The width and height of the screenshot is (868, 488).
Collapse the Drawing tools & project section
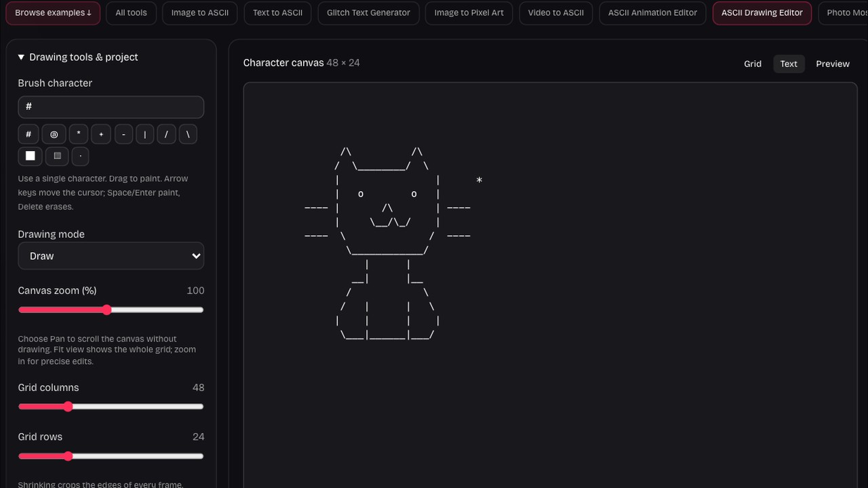tap(78, 57)
